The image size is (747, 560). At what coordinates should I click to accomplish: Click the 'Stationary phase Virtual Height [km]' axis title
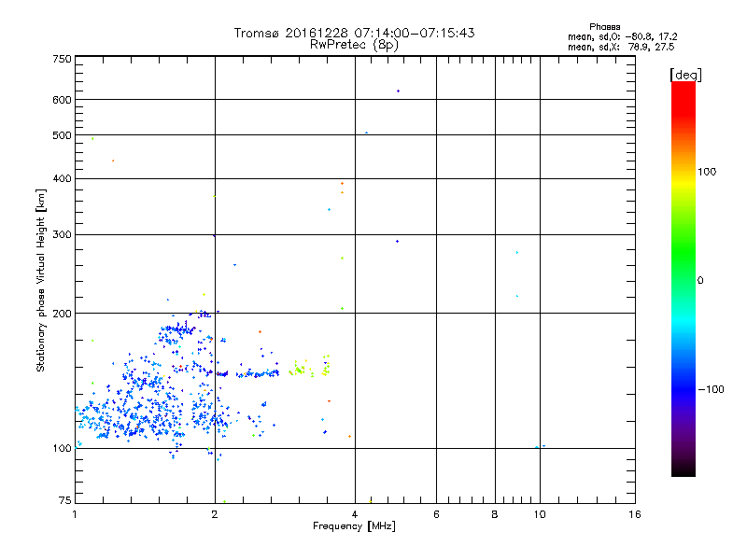click(41, 281)
